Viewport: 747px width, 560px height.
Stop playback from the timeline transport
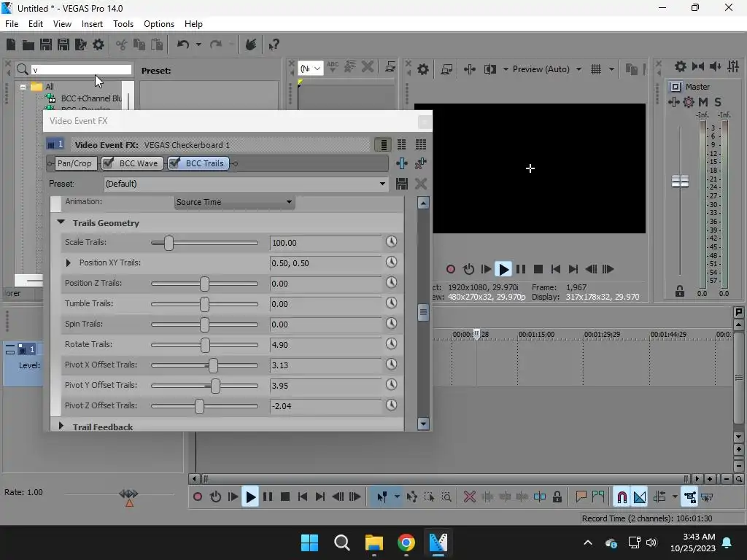pos(285,497)
